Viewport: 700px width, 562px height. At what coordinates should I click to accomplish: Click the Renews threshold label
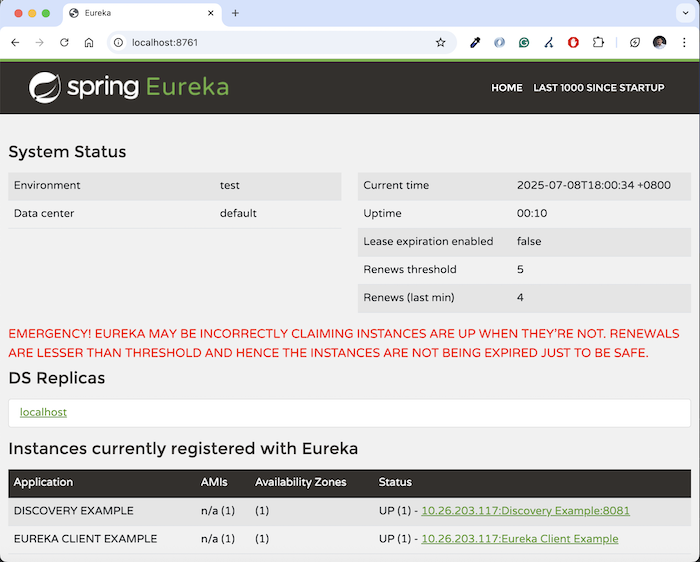(x=410, y=270)
